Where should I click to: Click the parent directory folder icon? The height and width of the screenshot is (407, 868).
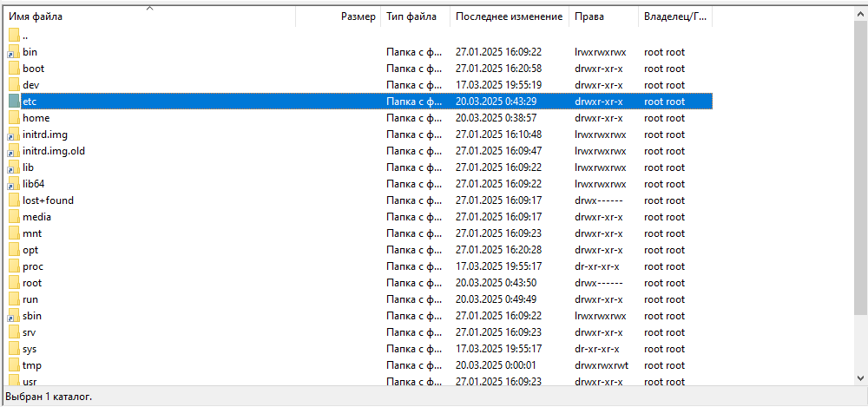tap(14, 36)
